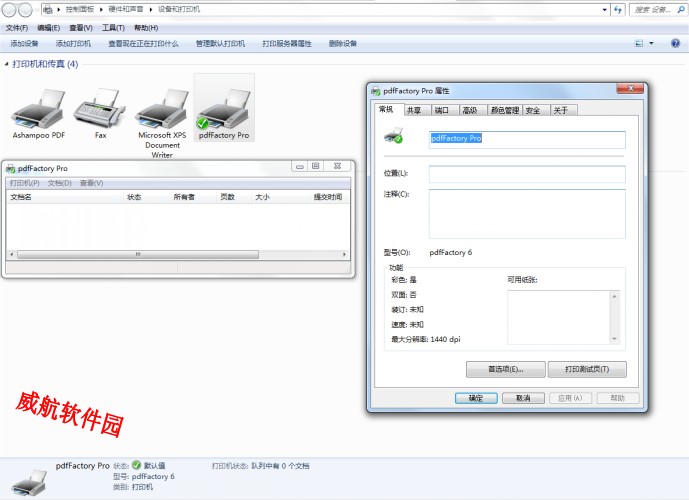Viewport: 689px width, 500px height.
Task: Click the help question mark icon
Action: tap(677, 44)
